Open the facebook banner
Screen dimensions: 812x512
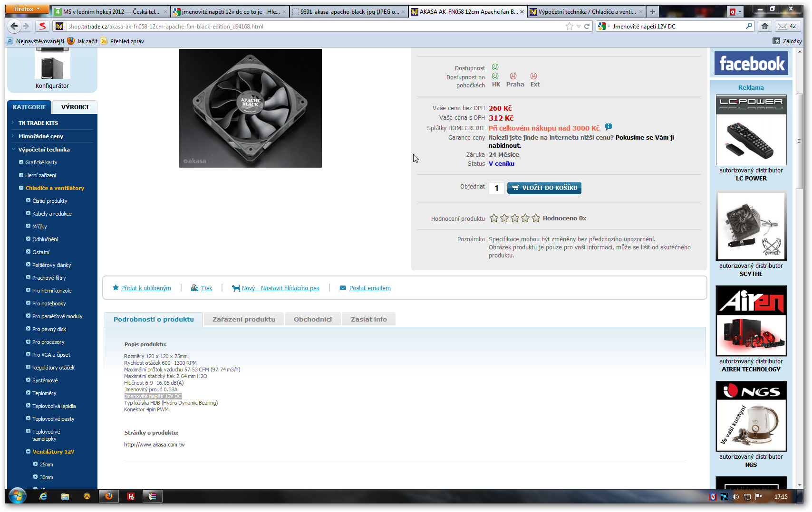[751, 63]
